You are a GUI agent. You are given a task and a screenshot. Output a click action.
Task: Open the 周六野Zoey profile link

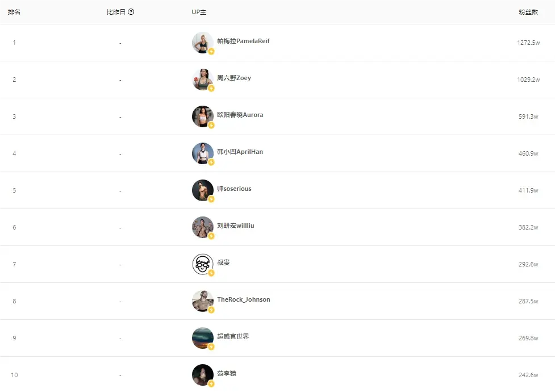234,78
